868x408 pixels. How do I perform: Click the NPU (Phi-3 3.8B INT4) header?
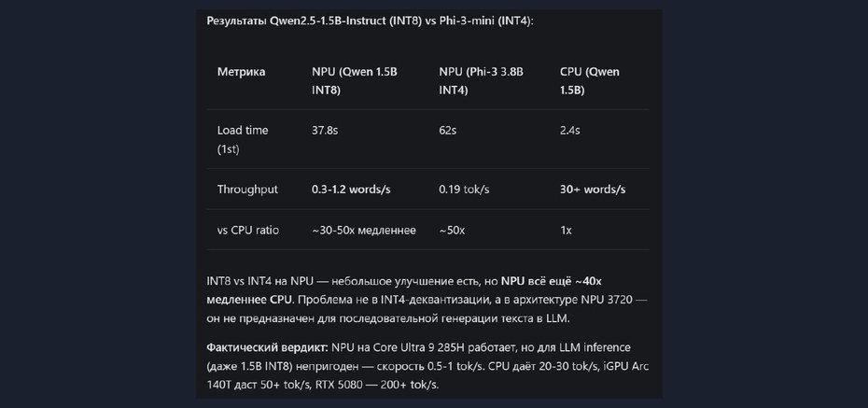[x=481, y=81]
